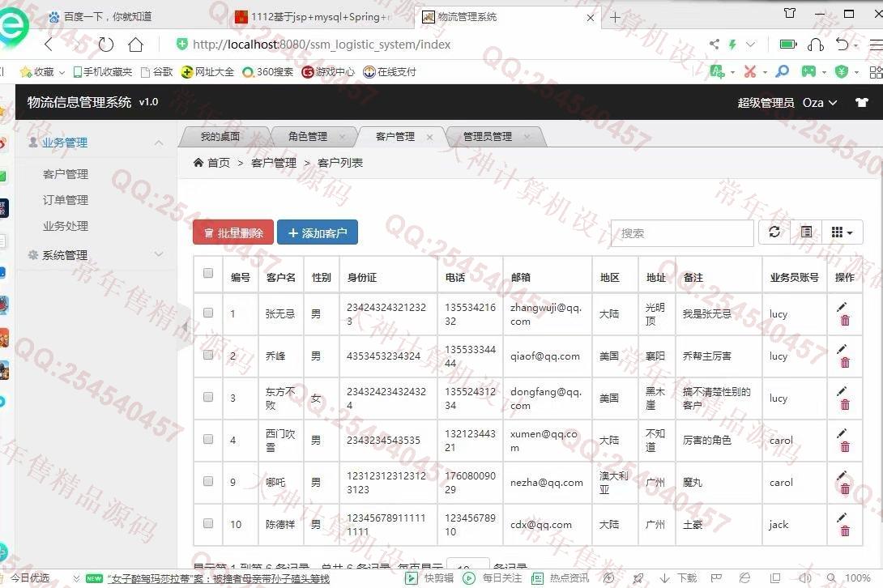Open the 360搜索 bookmark
The width and height of the screenshot is (883, 588).
click(x=268, y=72)
